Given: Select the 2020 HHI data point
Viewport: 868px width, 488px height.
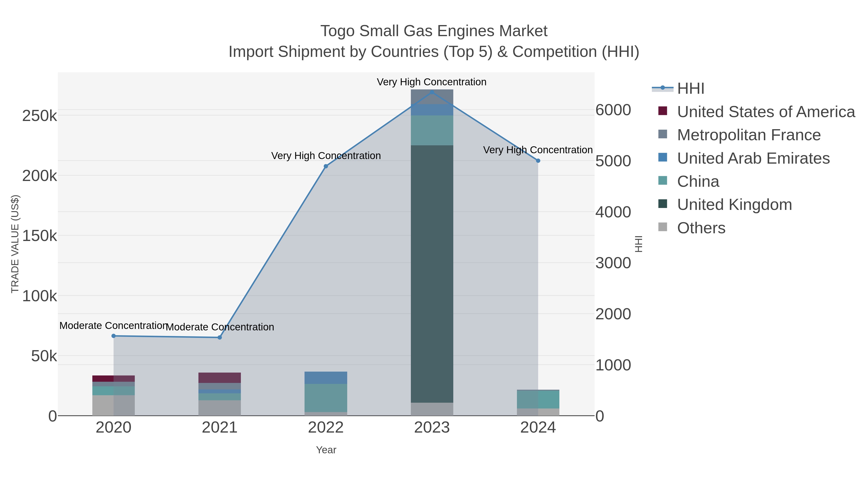Looking at the screenshot, I should pos(114,336).
